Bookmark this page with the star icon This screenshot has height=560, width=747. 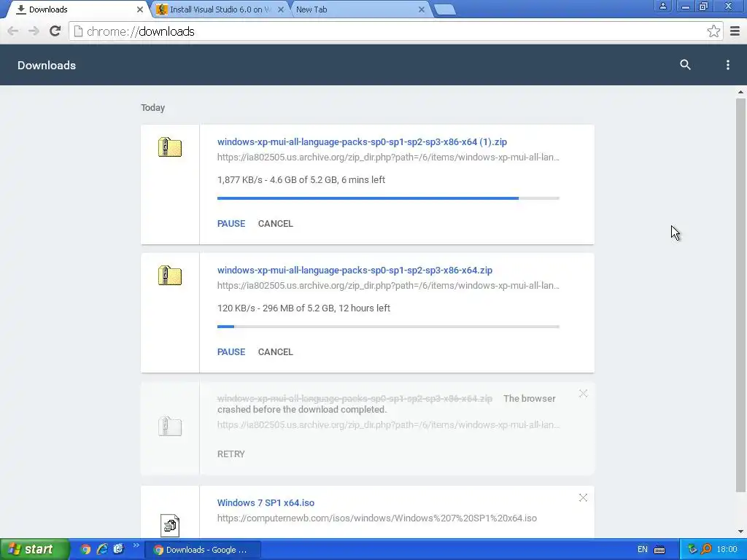point(713,31)
